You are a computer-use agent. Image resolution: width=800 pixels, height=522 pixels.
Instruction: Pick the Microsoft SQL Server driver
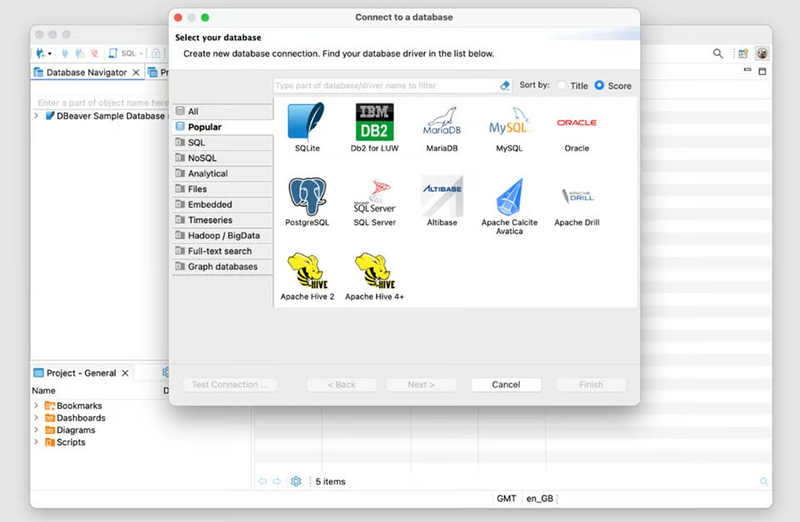click(x=374, y=196)
